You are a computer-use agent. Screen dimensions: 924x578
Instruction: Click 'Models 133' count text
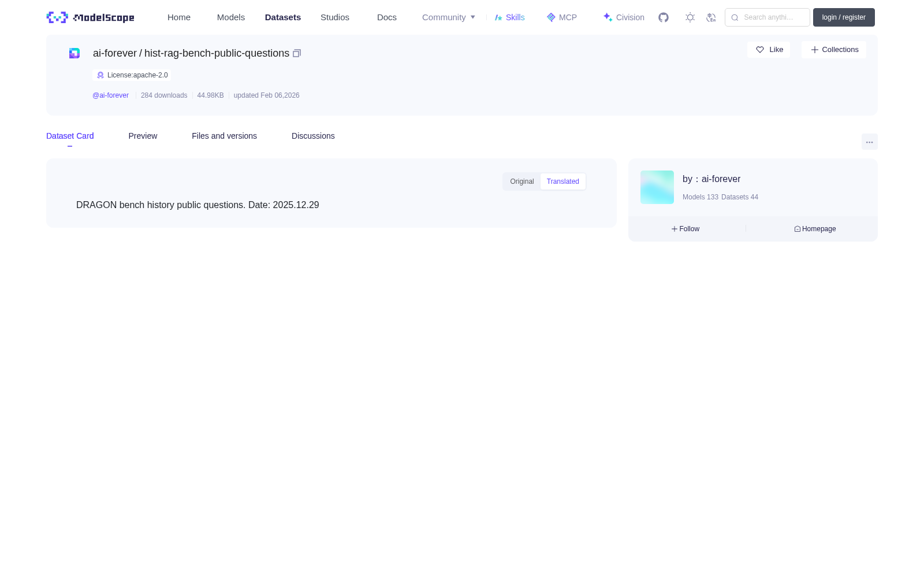[701, 197]
